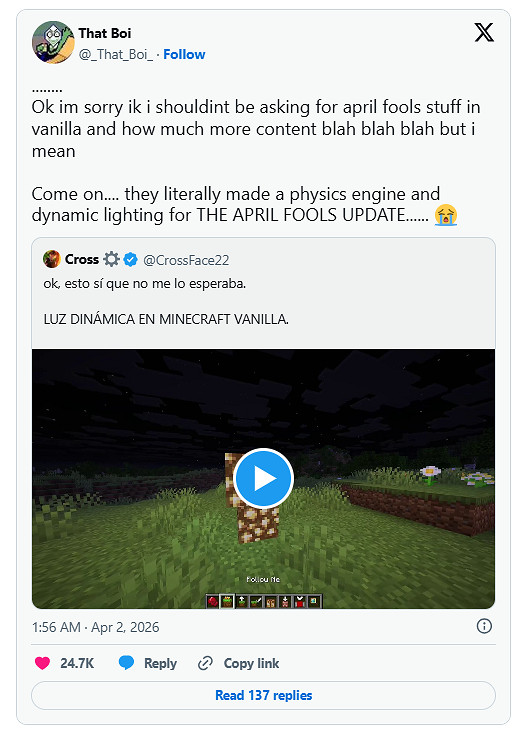Click the Reply text label
The width and height of the screenshot is (523, 738).
160,664
